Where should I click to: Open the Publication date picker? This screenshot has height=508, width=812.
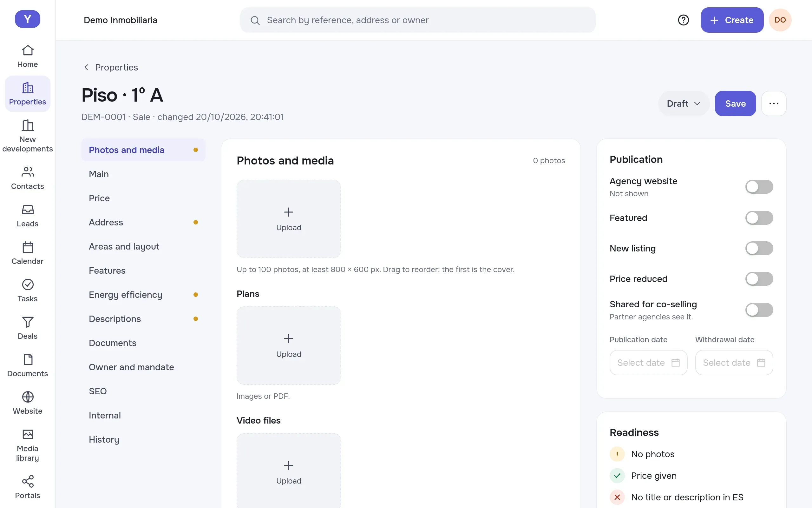(x=648, y=363)
